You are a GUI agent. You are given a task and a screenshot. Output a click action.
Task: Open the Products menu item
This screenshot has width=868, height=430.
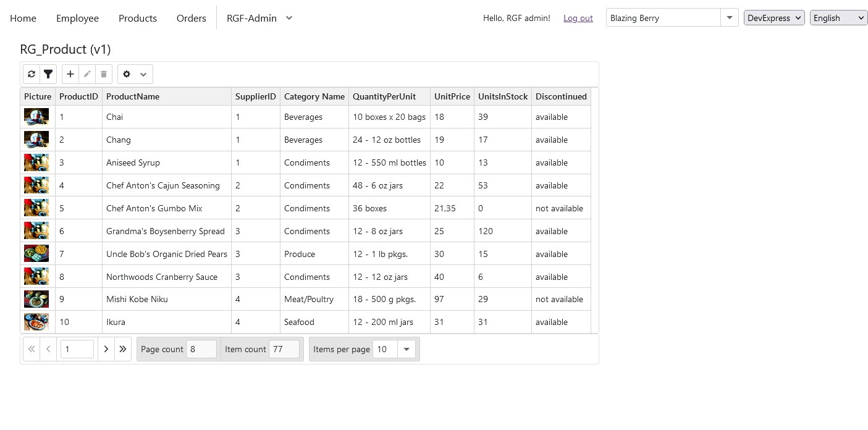(138, 18)
